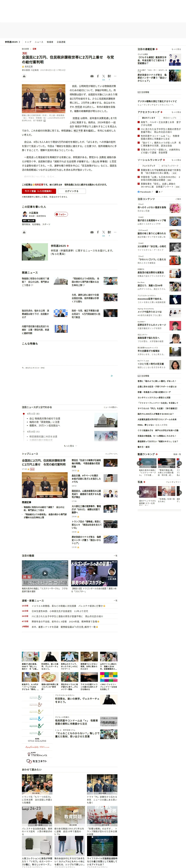The width and height of the screenshot is (186, 868).
Task: Open もっと見る beside アクセスランキング
Action: pyautogui.click(x=176, y=112)
